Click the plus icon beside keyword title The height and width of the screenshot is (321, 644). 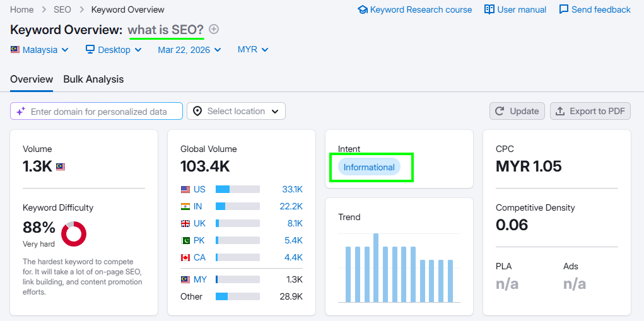point(214,29)
